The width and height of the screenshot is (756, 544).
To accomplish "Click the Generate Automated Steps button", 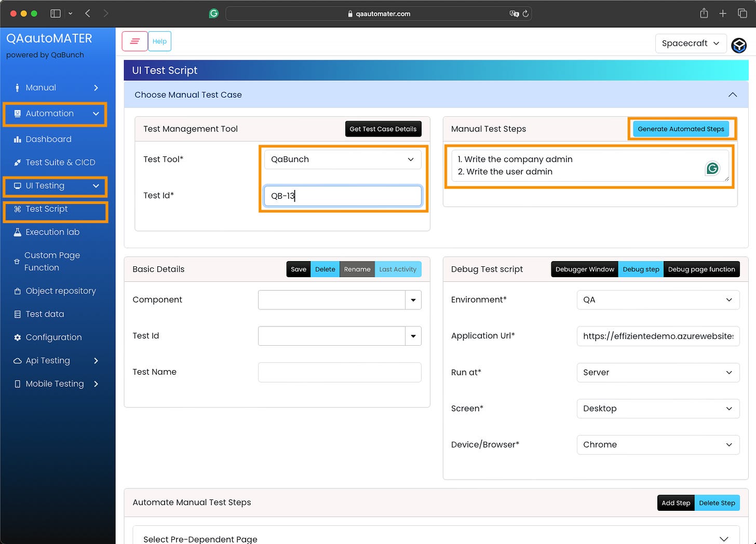I will coord(681,129).
